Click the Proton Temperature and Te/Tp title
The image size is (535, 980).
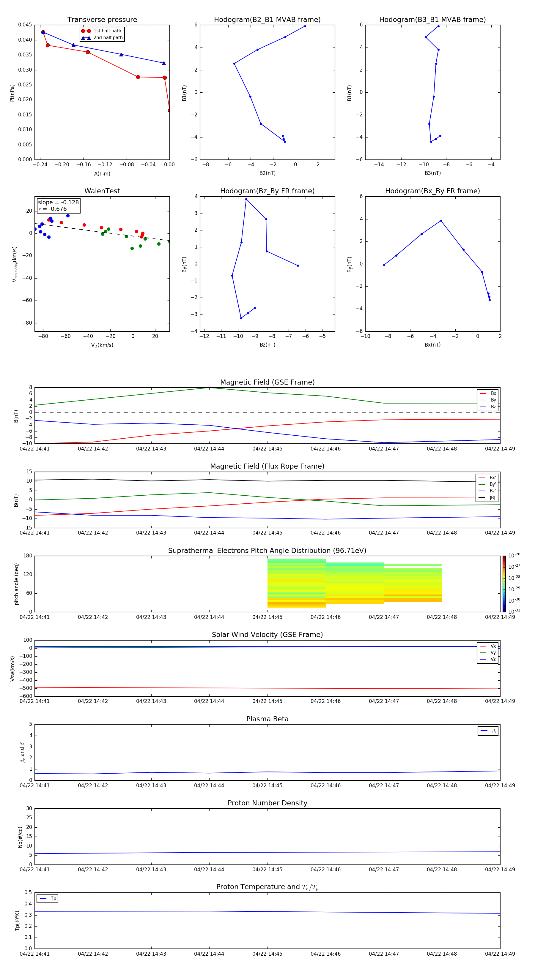pyautogui.click(x=267, y=887)
